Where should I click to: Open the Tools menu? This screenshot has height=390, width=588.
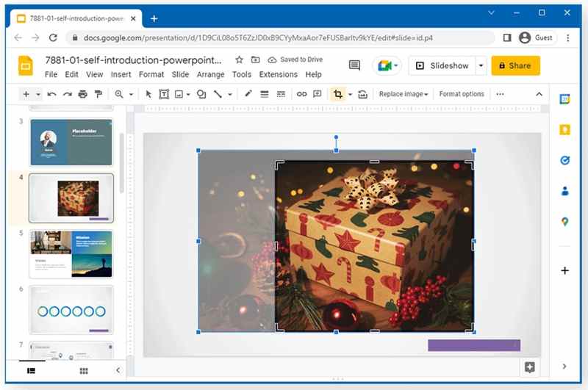click(x=242, y=75)
